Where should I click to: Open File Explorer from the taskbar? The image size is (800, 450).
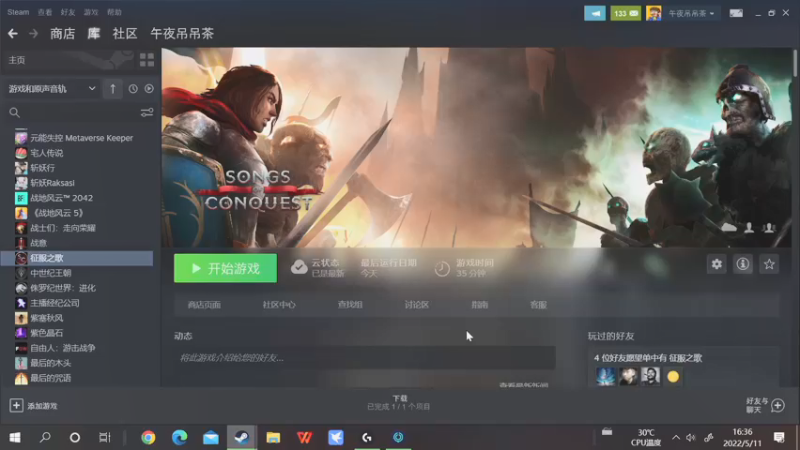273,437
